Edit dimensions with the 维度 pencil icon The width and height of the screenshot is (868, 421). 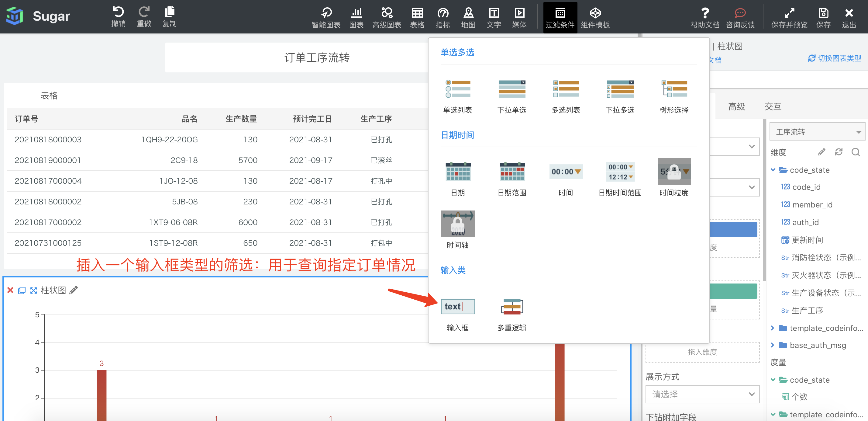(822, 152)
